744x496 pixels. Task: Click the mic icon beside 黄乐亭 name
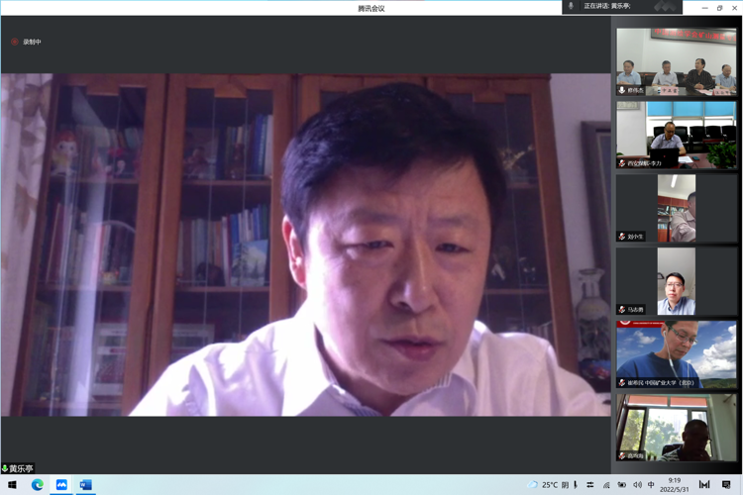click(5, 468)
